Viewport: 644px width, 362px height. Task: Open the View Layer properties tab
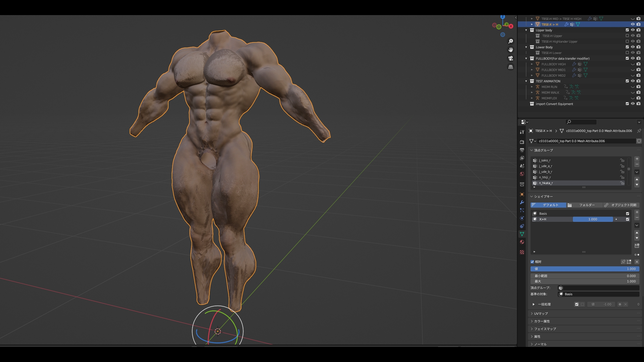[x=522, y=158]
